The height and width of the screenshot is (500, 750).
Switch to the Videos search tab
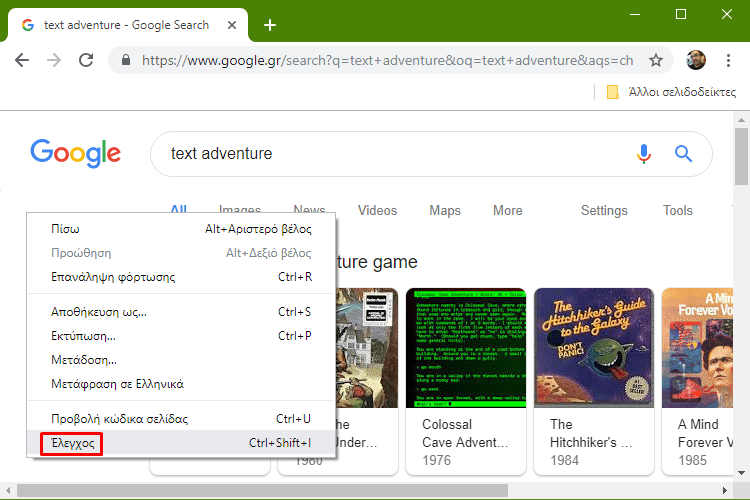click(x=377, y=211)
